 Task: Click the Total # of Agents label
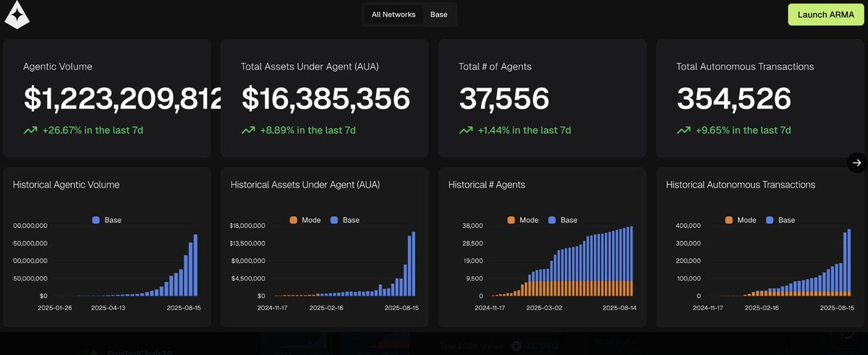pyautogui.click(x=495, y=67)
